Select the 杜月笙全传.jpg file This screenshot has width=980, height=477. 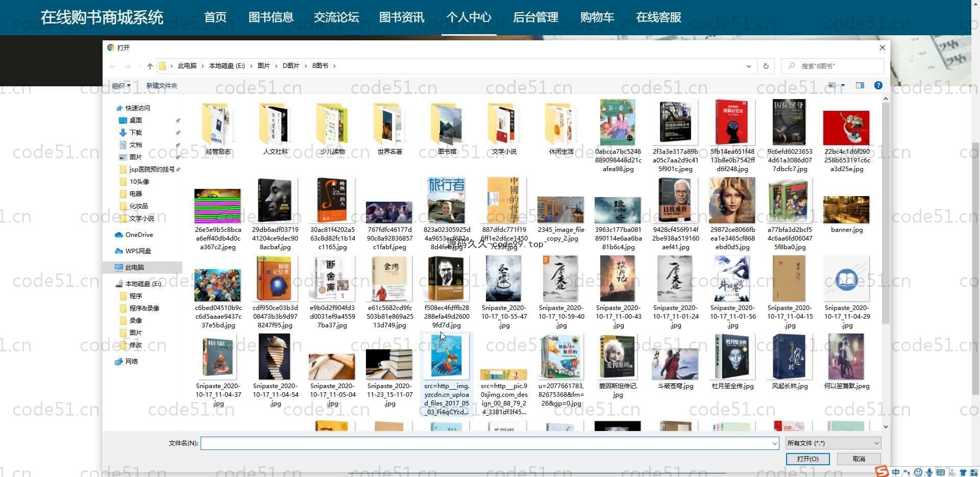pos(732,362)
